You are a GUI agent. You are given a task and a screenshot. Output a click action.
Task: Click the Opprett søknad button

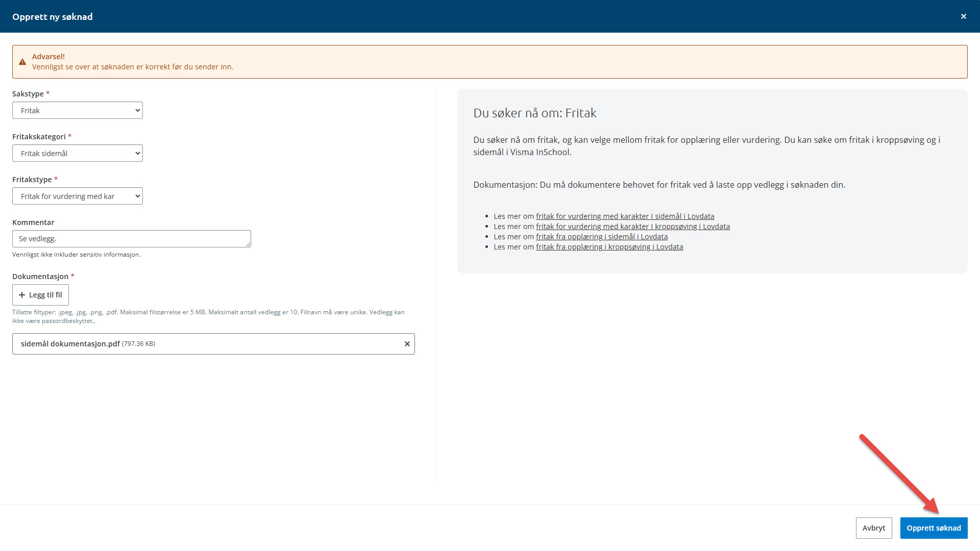pos(933,528)
